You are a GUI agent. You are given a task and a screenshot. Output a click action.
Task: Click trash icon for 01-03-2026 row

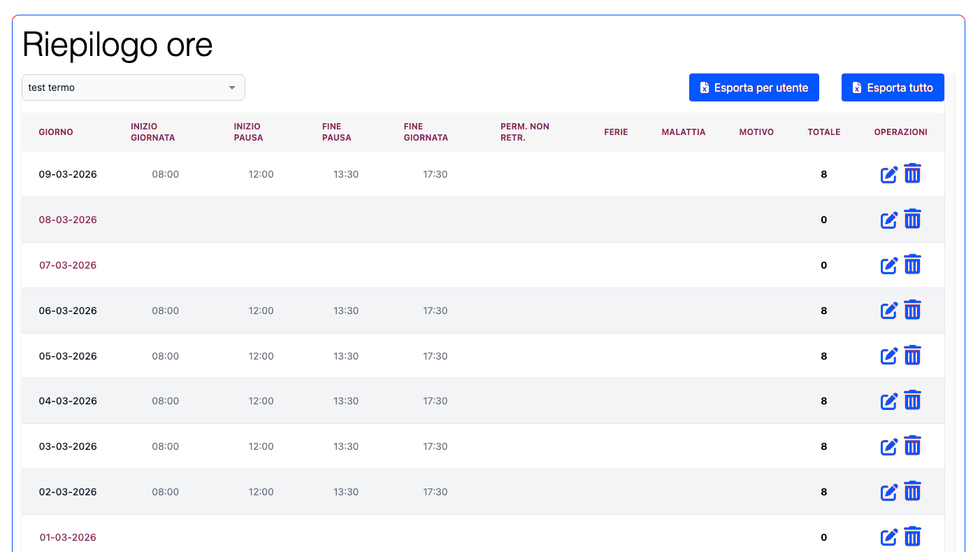912,537
